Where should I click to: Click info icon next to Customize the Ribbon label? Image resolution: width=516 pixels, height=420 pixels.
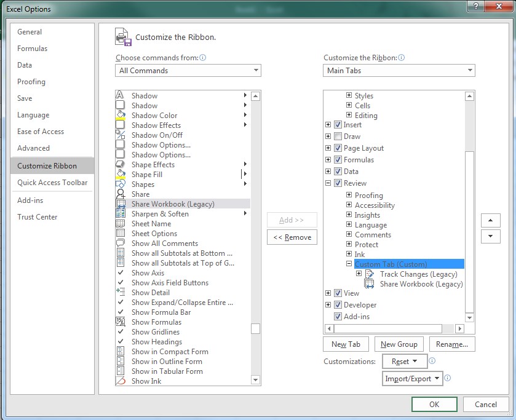point(401,58)
